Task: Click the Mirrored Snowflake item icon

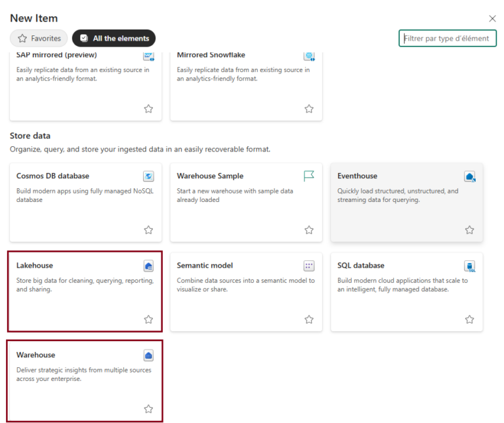Action: [x=309, y=56]
